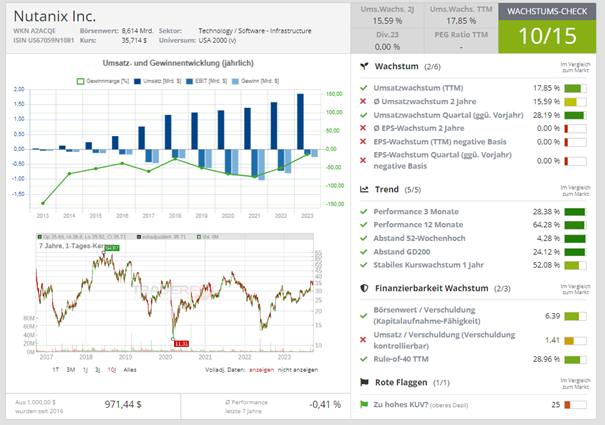Screen dimensions: 605x425
Task: Click the Nutanix Inc. company title
Action: [55, 16]
